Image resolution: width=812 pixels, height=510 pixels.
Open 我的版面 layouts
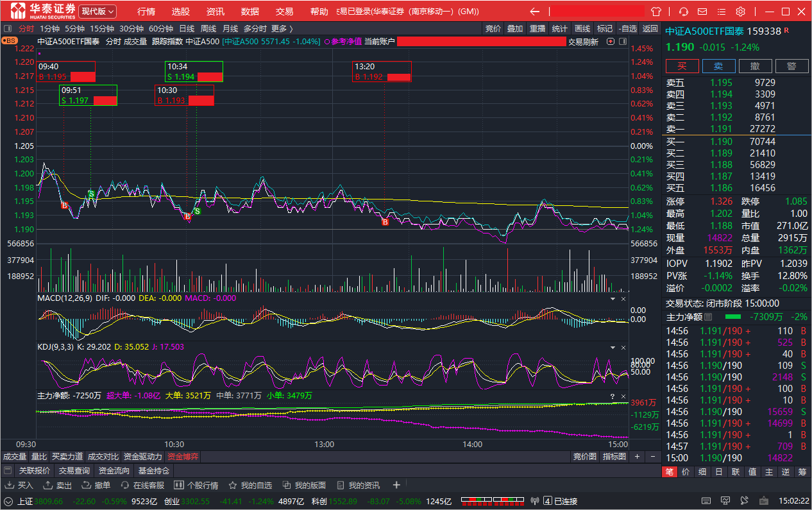pos(305,485)
